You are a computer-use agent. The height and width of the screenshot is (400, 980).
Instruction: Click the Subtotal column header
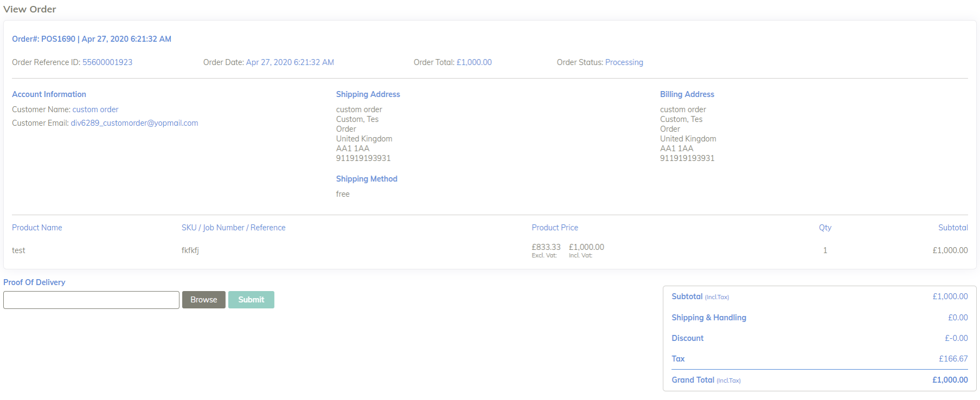(x=952, y=228)
